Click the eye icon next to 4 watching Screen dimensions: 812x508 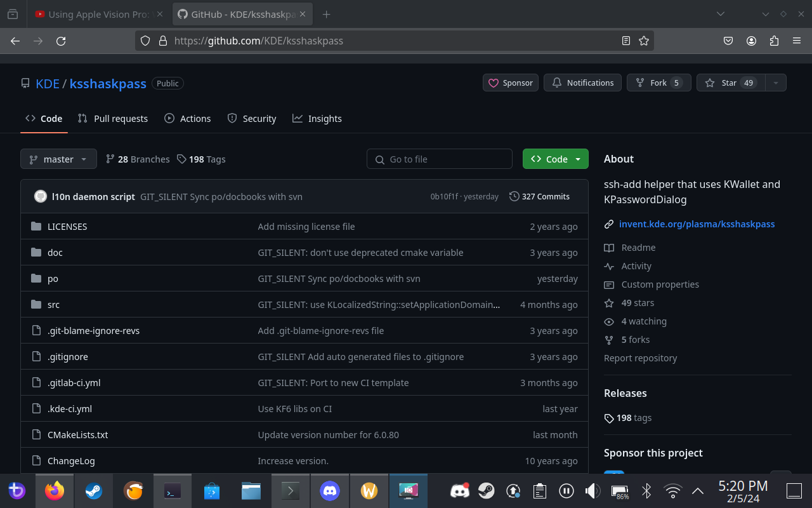[x=610, y=321]
